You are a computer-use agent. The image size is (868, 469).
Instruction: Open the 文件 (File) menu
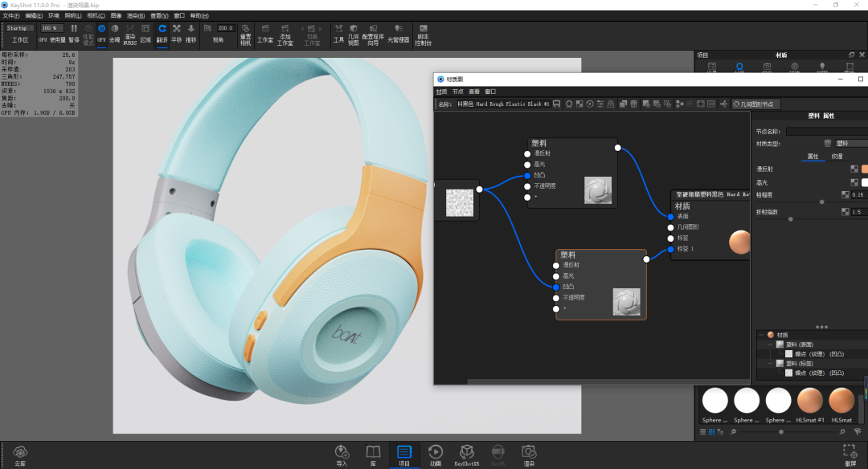point(11,16)
